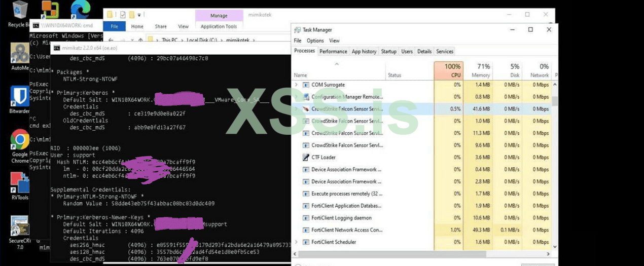Sort processes by Status column
The height and width of the screenshot is (266, 644).
click(410, 70)
